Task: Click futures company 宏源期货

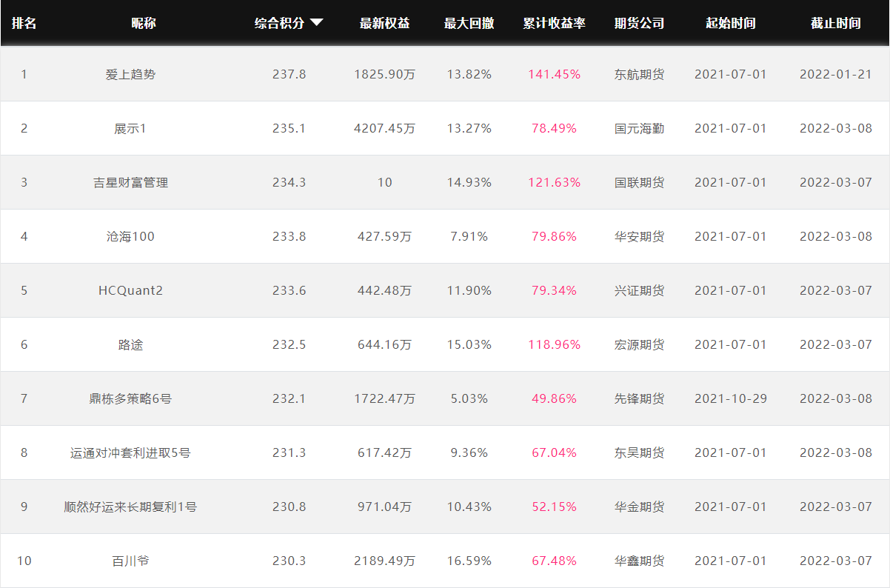Action: coord(640,344)
